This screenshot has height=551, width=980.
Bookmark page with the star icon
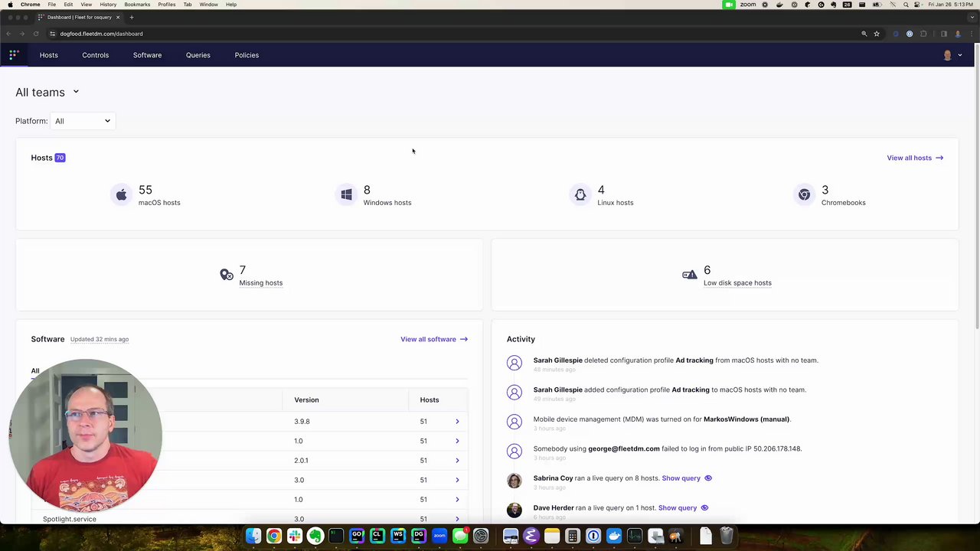point(877,34)
